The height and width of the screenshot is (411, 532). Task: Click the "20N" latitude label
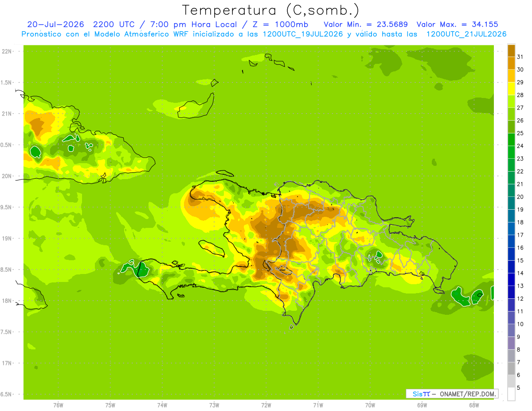(x=7, y=176)
